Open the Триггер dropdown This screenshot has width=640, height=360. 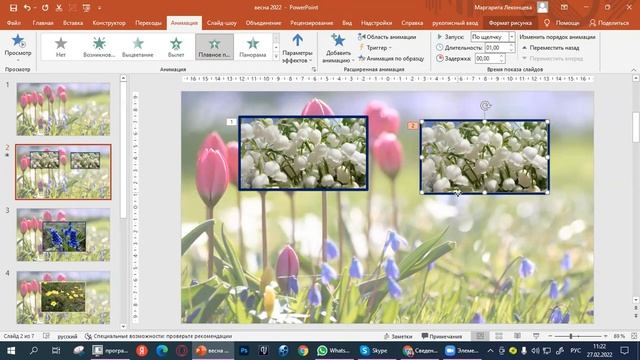pos(375,48)
